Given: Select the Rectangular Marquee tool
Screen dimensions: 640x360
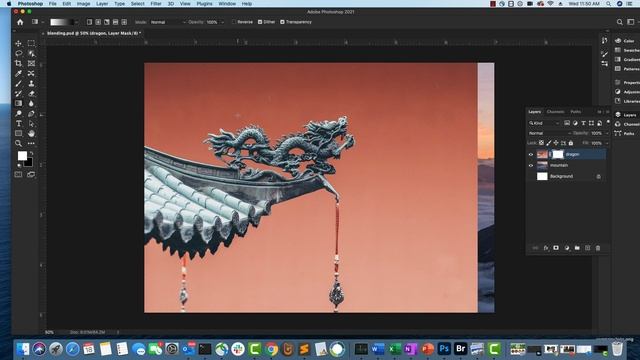Looking at the screenshot, I should [x=31, y=43].
